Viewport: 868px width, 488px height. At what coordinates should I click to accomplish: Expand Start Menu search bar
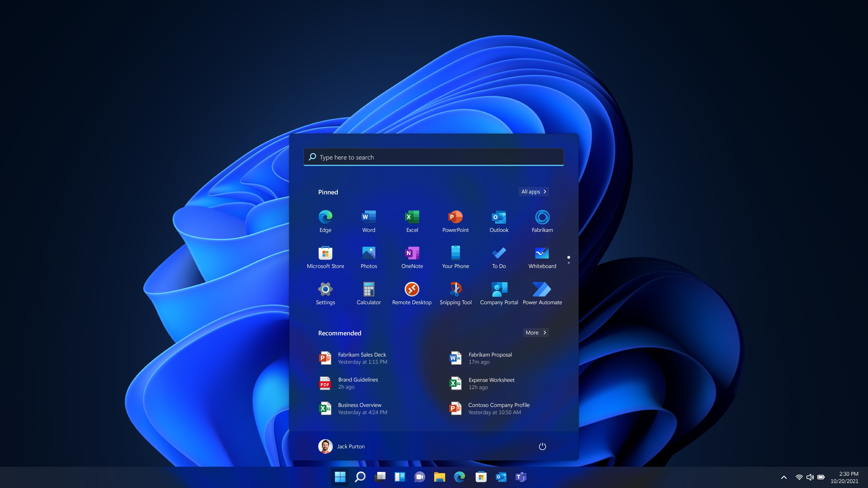pyautogui.click(x=433, y=157)
